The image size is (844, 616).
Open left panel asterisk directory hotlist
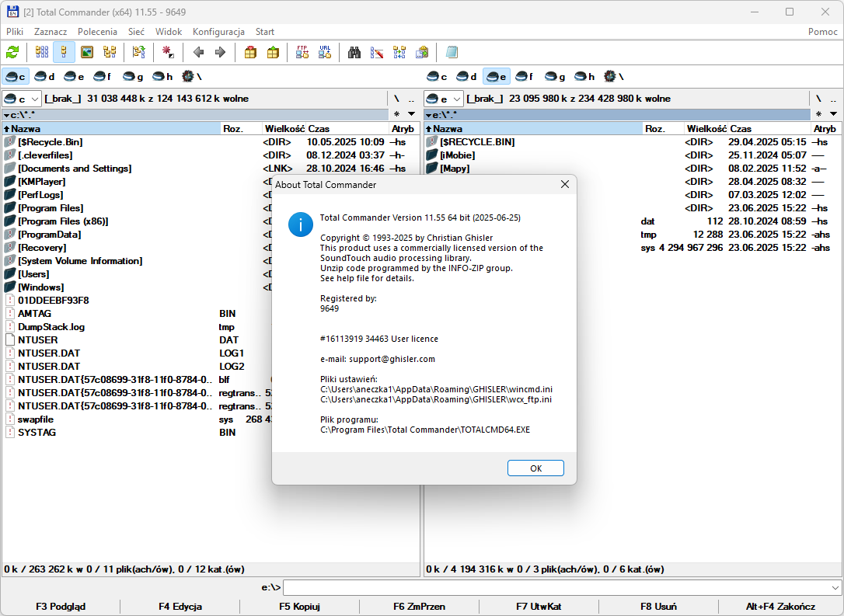tap(396, 114)
